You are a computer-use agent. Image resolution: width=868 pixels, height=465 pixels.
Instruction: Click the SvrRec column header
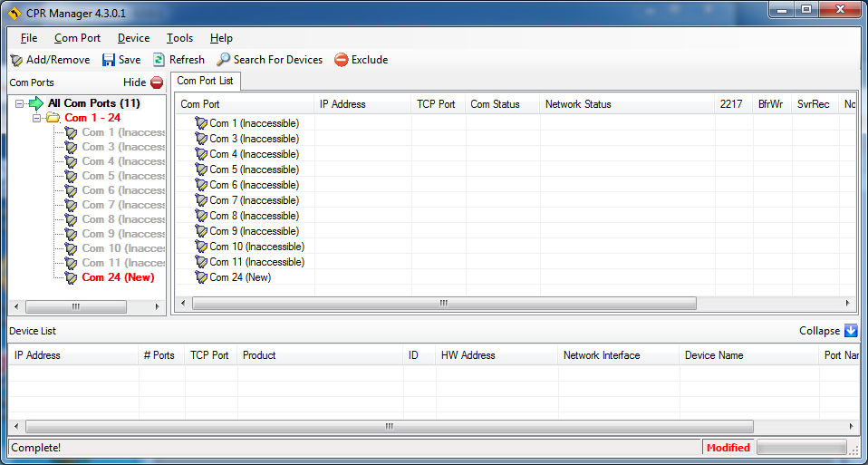(x=815, y=104)
